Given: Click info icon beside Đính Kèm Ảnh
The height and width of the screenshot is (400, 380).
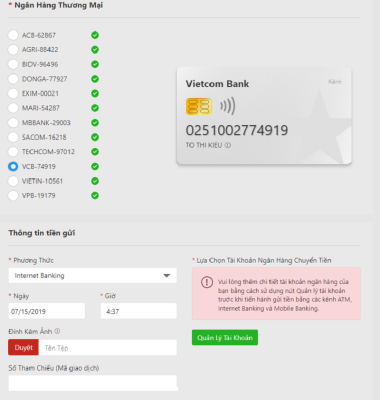Looking at the screenshot, I should coord(57,331).
